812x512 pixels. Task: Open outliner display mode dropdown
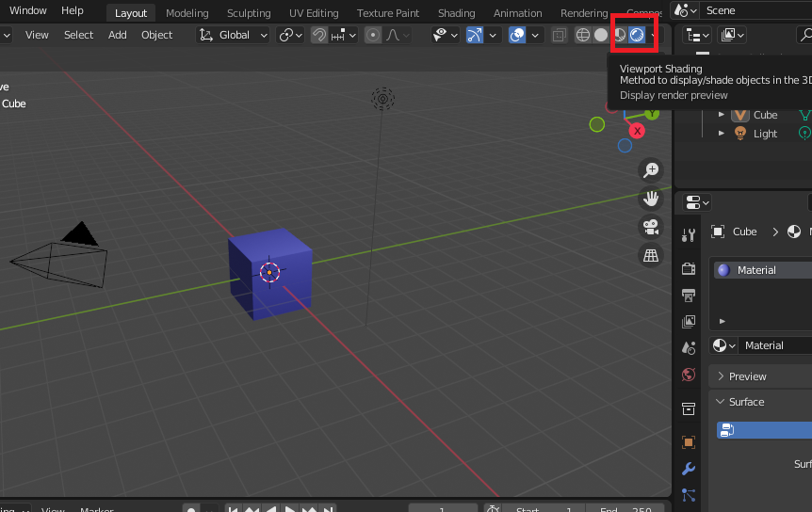[697, 35]
